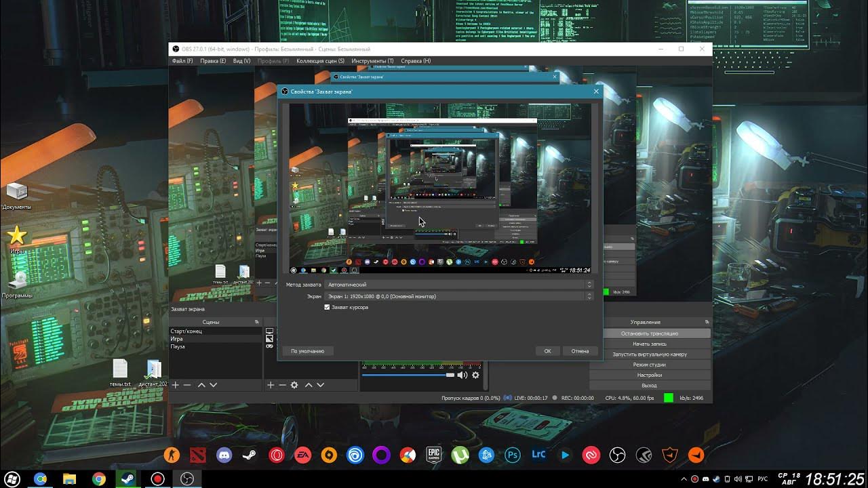Select the Пауза scene
Screen dimensions: 868x488
click(x=216, y=347)
